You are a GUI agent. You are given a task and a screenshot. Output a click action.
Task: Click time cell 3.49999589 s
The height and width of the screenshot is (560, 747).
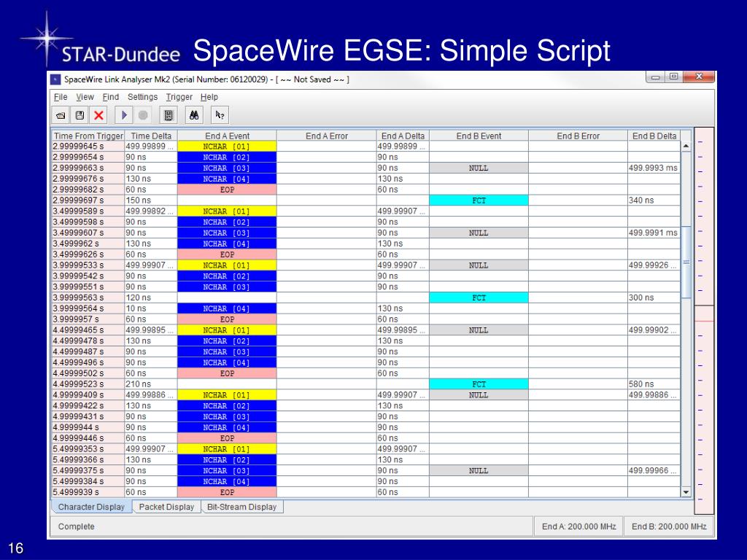coord(88,211)
